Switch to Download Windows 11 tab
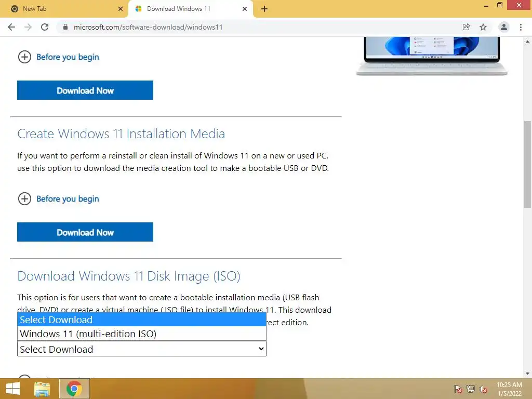 tap(191, 9)
